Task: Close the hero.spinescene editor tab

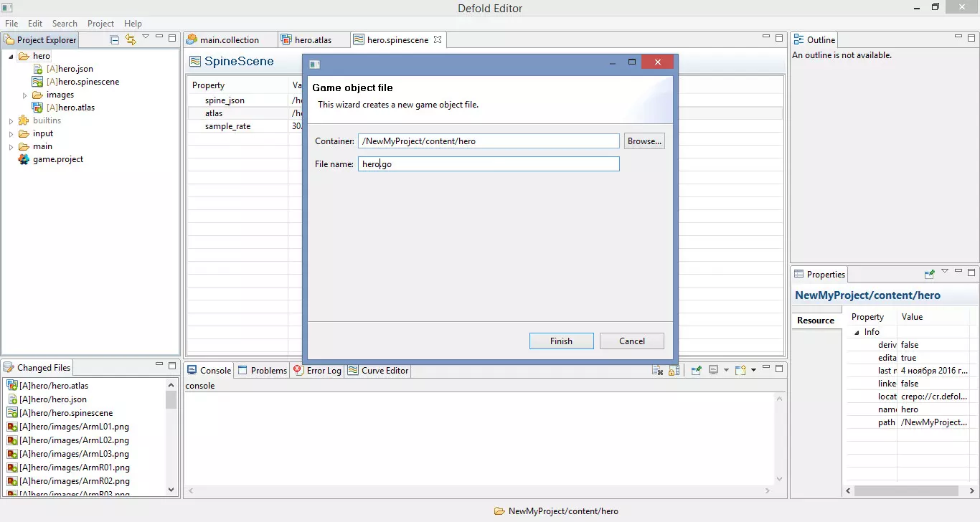Action: click(x=438, y=39)
